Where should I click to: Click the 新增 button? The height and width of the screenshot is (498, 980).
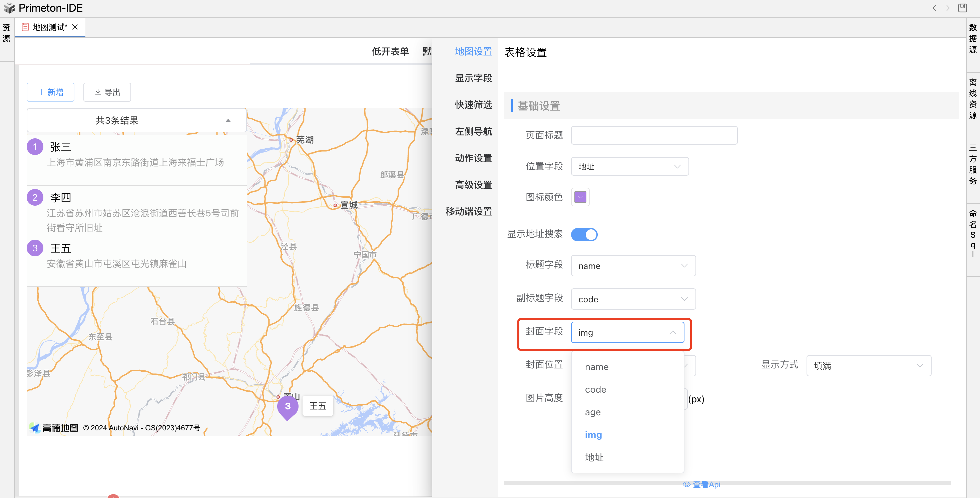[x=51, y=92]
